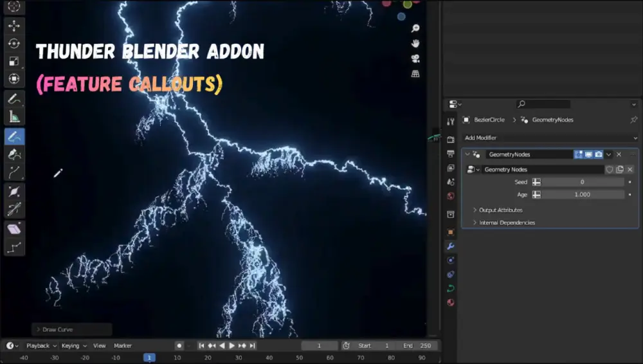Open Playback menu

click(41, 345)
